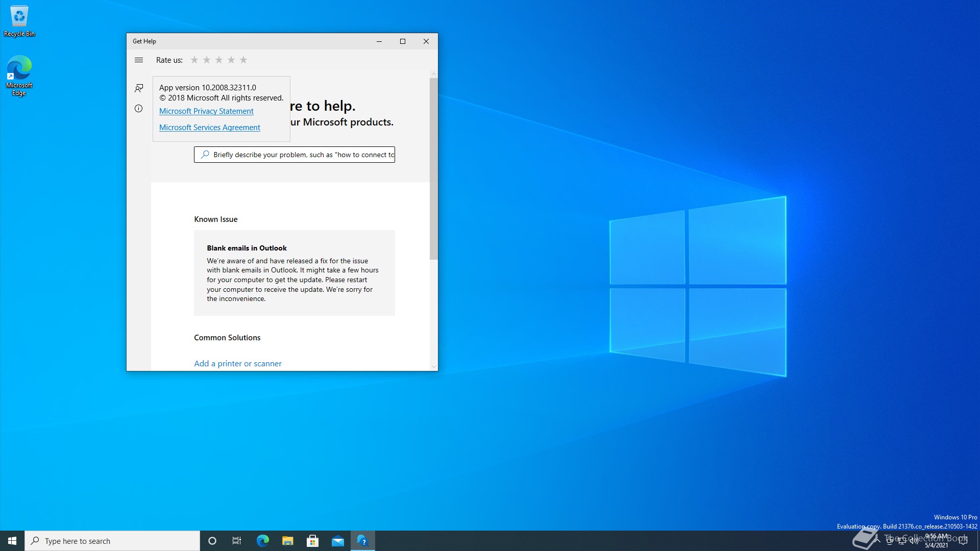Click the Get Help taskbar button
The height and width of the screenshot is (551, 980).
tap(363, 541)
